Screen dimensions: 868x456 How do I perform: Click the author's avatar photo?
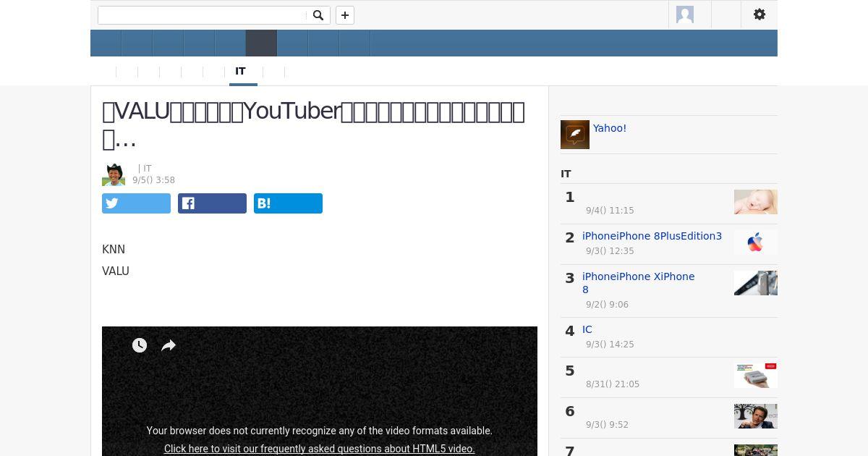(x=114, y=174)
